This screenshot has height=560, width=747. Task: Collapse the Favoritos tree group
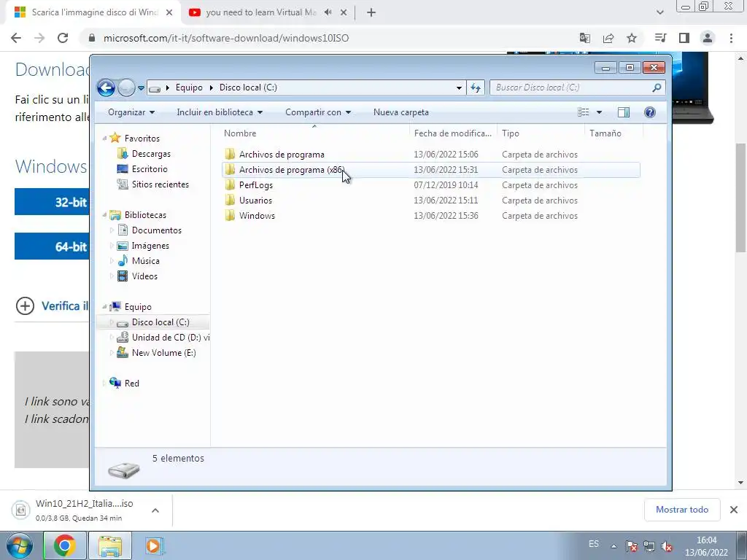click(104, 139)
